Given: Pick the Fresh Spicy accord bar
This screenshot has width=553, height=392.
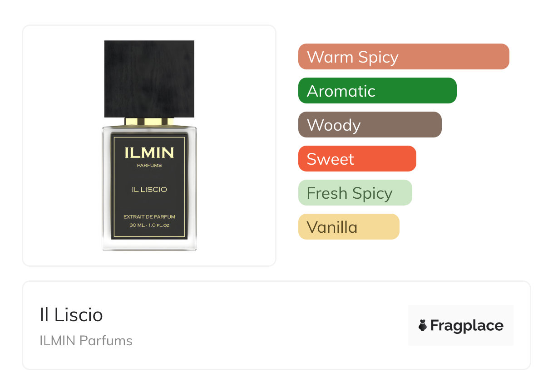Looking at the screenshot, I should pyautogui.click(x=355, y=193).
